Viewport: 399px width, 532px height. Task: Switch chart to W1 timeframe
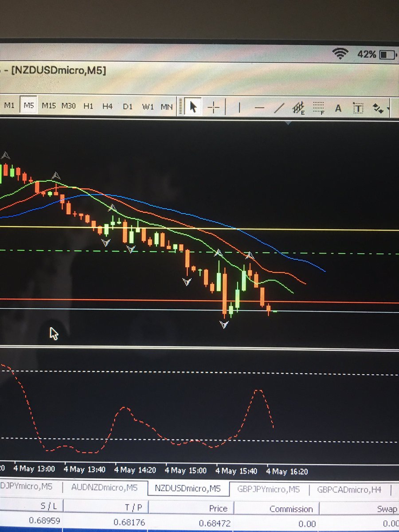[148, 107]
